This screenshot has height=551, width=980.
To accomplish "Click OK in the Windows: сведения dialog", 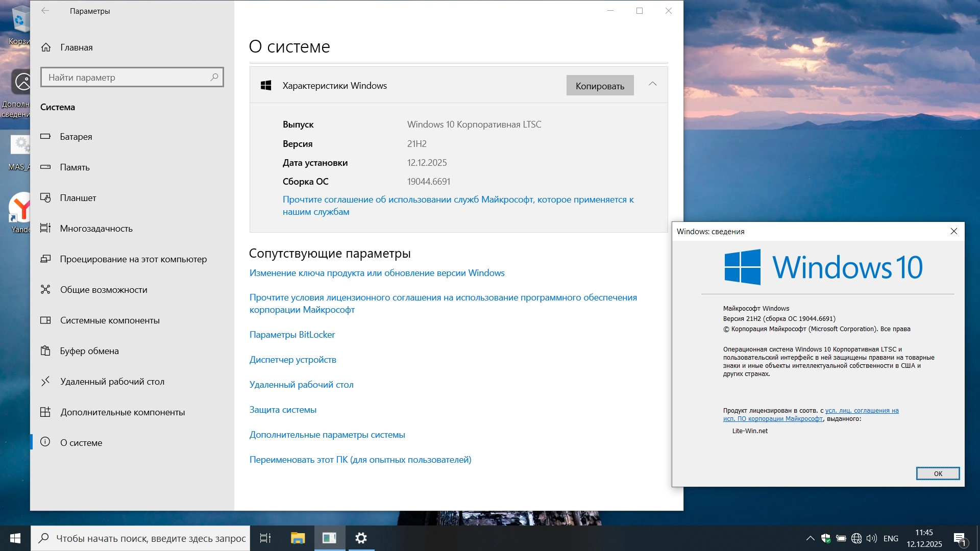I will [x=938, y=473].
